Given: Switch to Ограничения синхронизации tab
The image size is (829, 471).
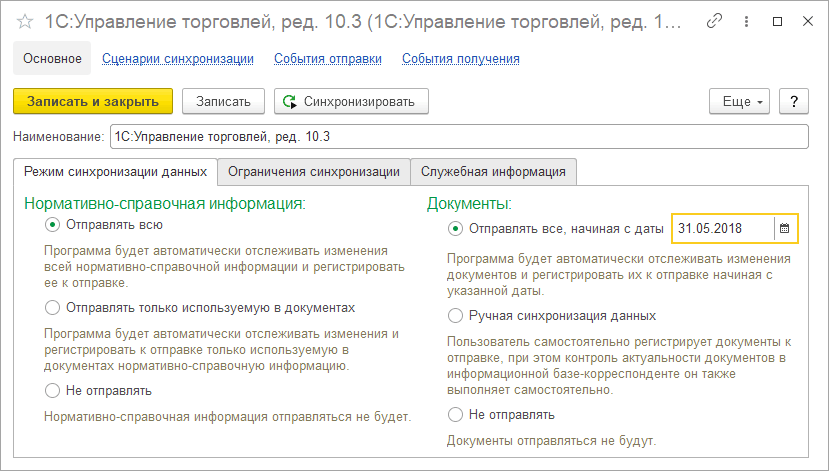Looking at the screenshot, I should click(x=314, y=172).
